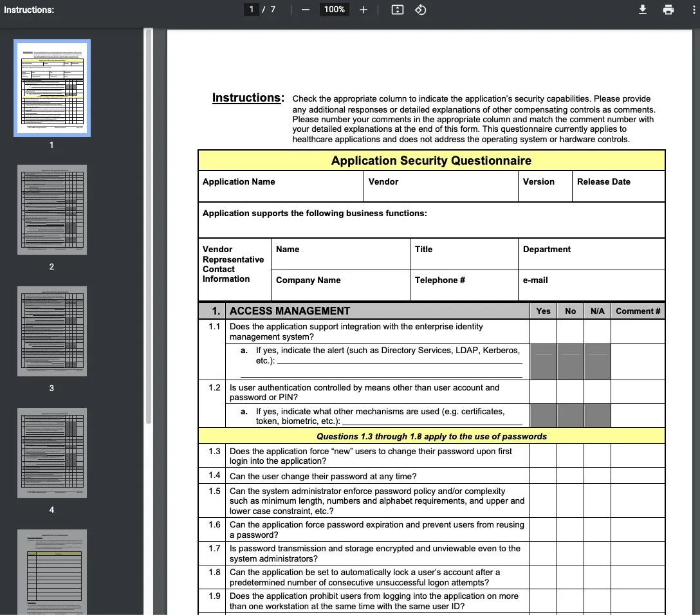Screen dimensions: 700x615
Task: Mark the No box for question 1.4
Action: click(570, 475)
